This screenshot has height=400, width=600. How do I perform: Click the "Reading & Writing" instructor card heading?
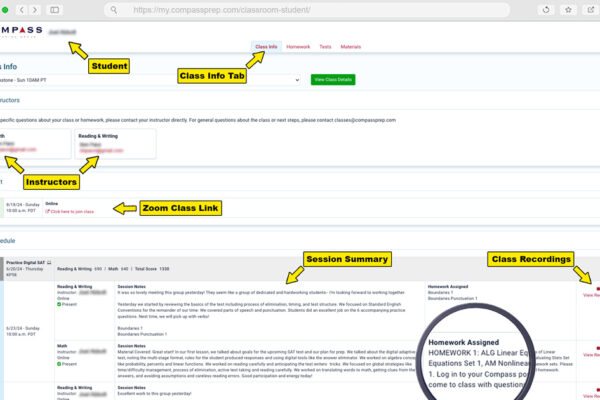pyautogui.click(x=98, y=136)
